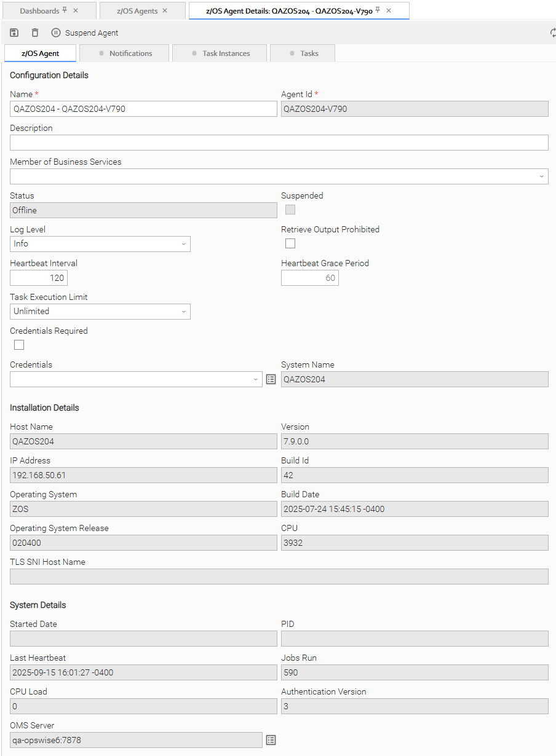Open the OMS Server details list icon

point(271,740)
